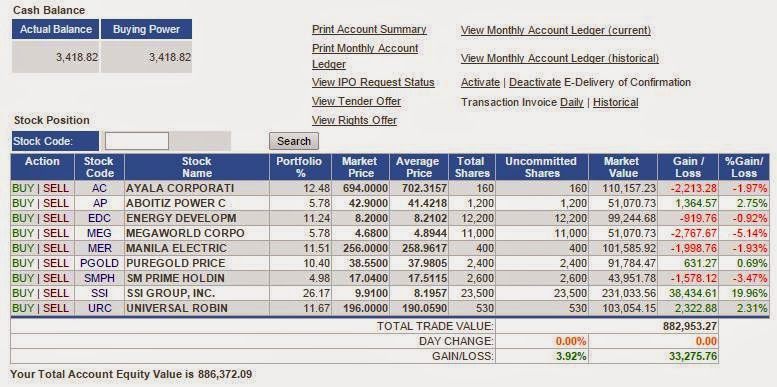This screenshot has width=777, height=387.
Task: Select the AYALA CORPORATI stock name
Action: tap(180, 189)
